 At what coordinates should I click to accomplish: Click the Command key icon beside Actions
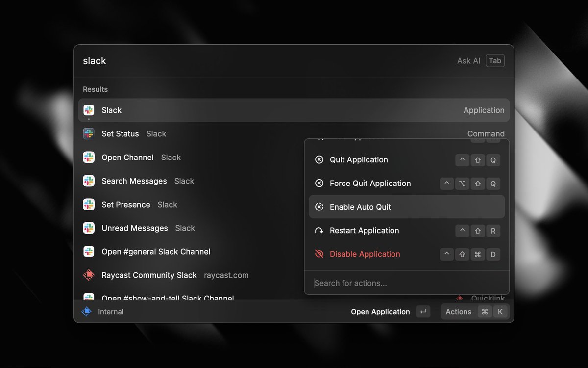click(x=485, y=312)
